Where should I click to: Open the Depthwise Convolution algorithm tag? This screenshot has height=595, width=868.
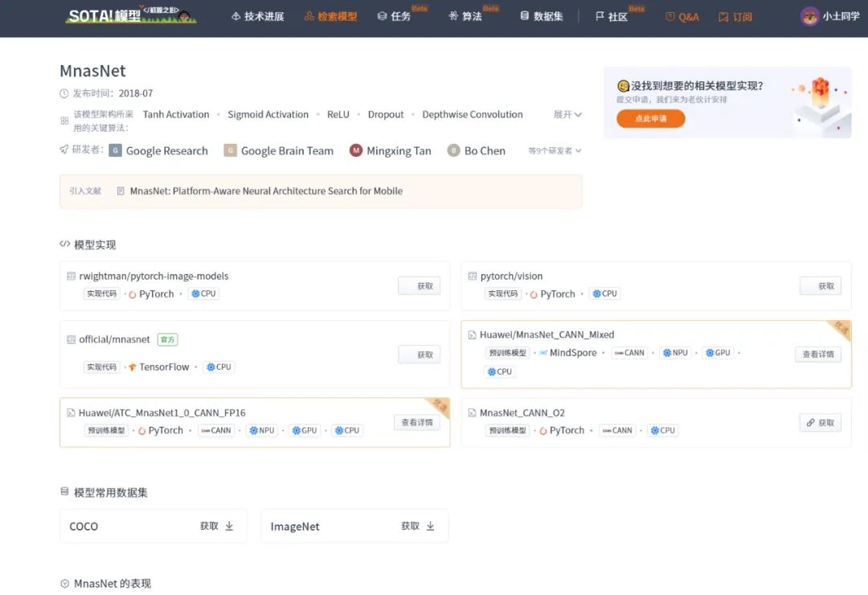[x=473, y=115]
